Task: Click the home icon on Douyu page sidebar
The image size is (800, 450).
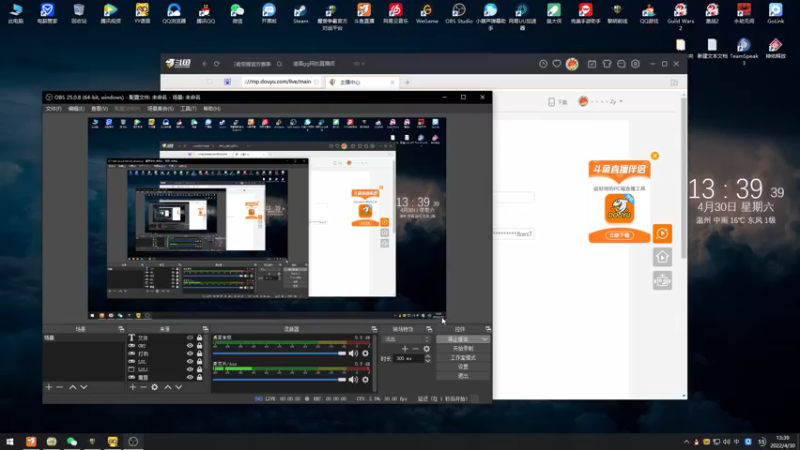Action: pos(662,257)
